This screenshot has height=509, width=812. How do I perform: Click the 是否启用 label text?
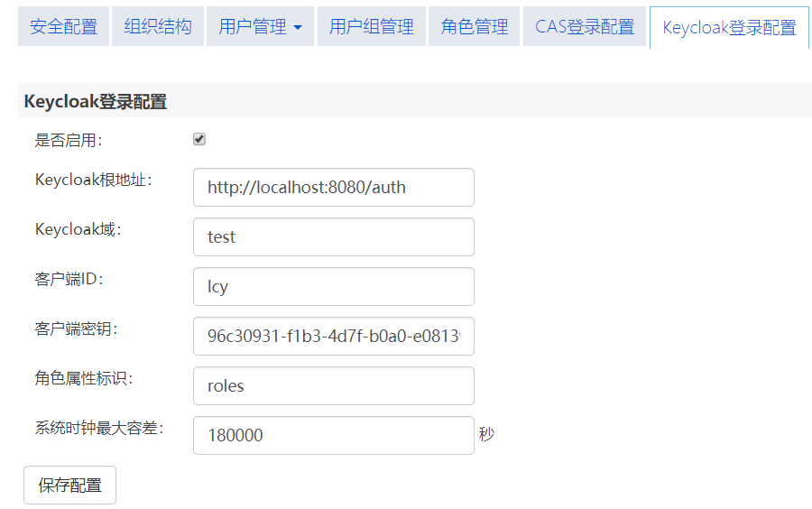click(x=69, y=140)
